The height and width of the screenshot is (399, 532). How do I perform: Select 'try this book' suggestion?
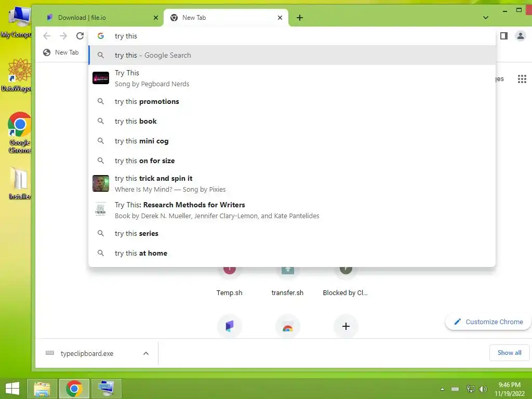tap(292, 121)
